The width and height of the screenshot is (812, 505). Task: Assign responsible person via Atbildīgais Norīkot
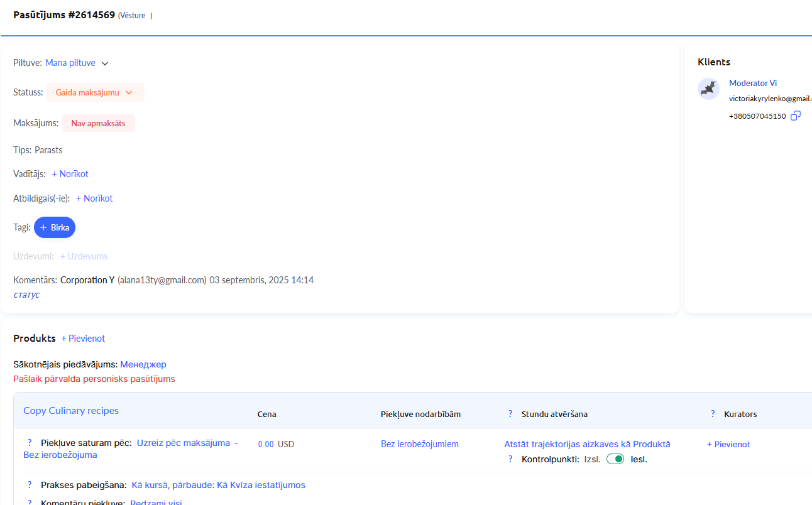click(94, 198)
